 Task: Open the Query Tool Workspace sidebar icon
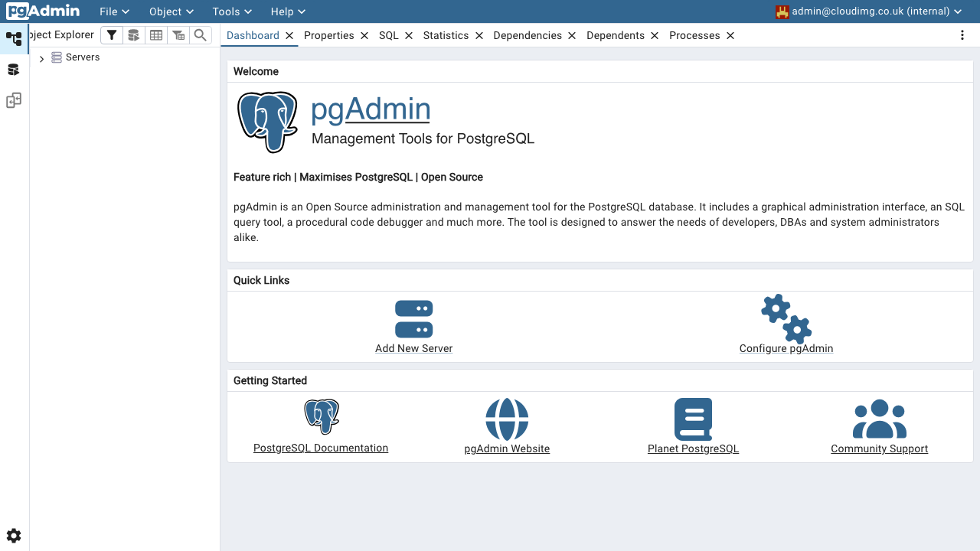[x=14, y=70]
